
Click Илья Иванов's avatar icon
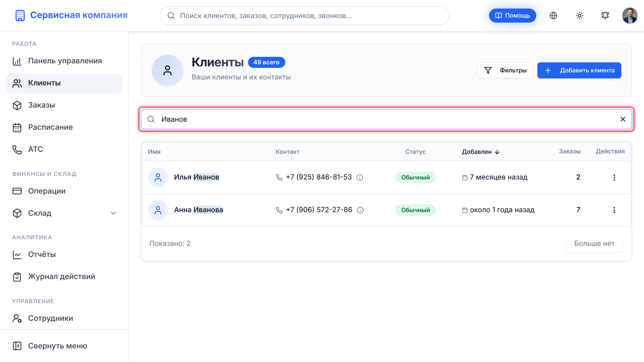click(158, 177)
